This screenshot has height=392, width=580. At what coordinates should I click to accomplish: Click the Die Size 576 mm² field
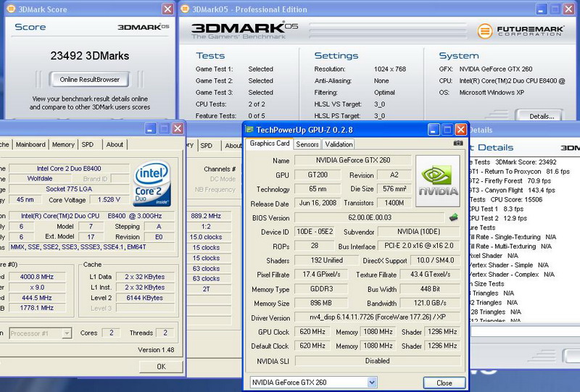pyautogui.click(x=394, y=189)
